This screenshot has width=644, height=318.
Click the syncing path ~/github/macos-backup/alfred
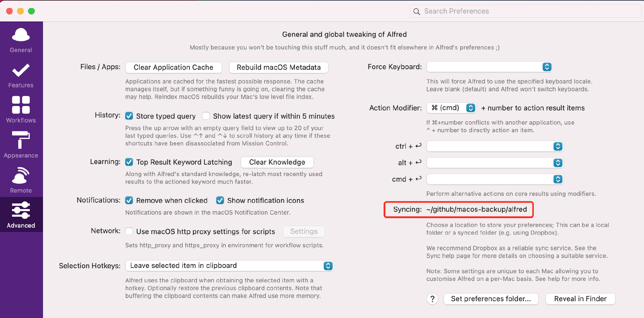[x=477, y=209]
